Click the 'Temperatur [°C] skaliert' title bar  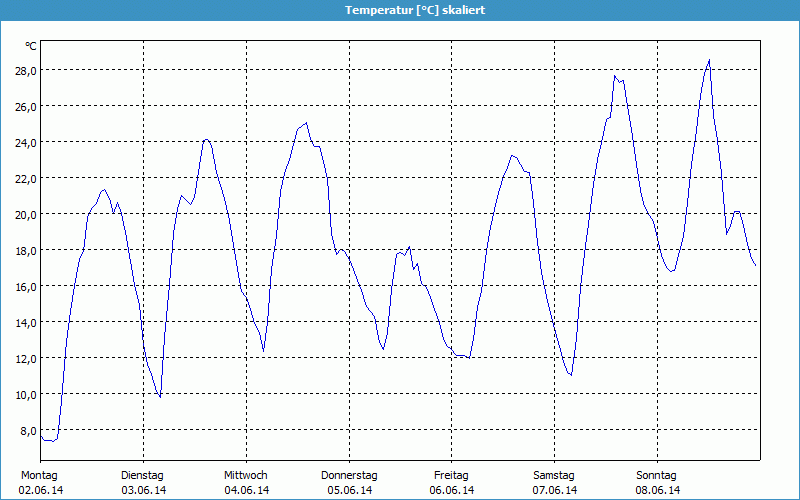point(400,10)
